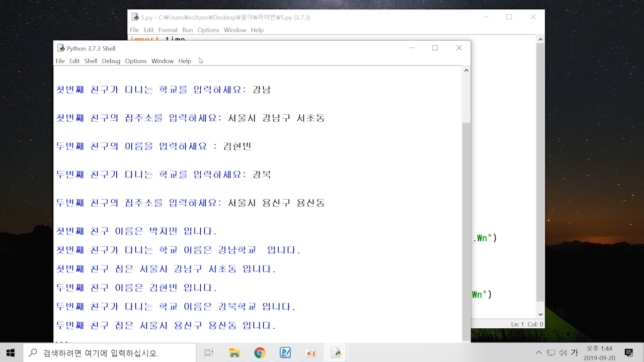The image size is (644, 362).
Task: Click the taskbar search box
Action: click(110, 353)
